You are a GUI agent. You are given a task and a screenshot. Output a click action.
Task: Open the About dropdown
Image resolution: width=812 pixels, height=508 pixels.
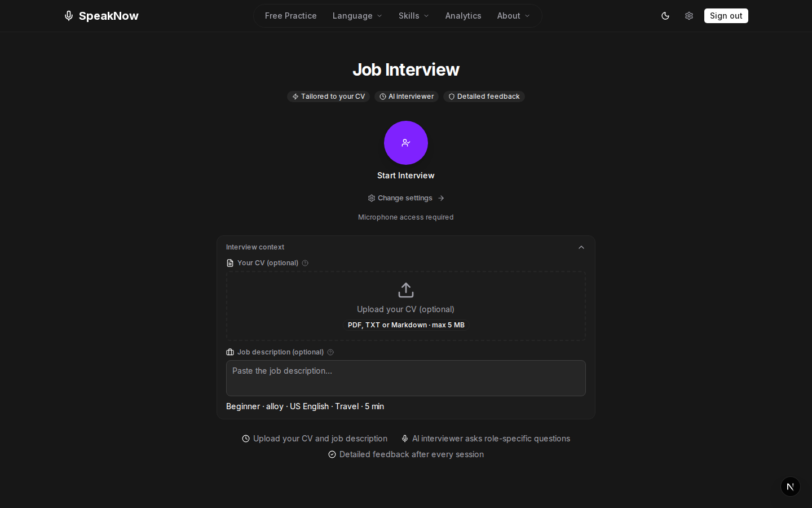[x=513, y=16]
